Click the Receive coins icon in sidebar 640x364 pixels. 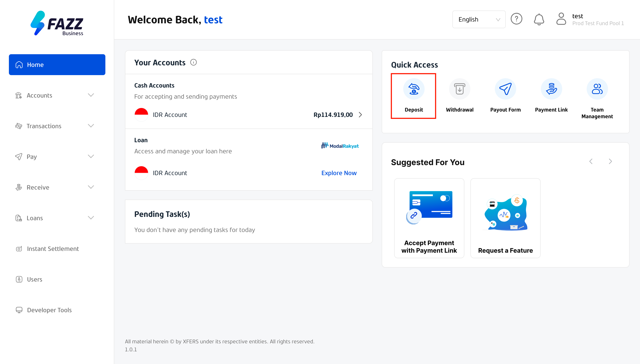click(19, 187)
